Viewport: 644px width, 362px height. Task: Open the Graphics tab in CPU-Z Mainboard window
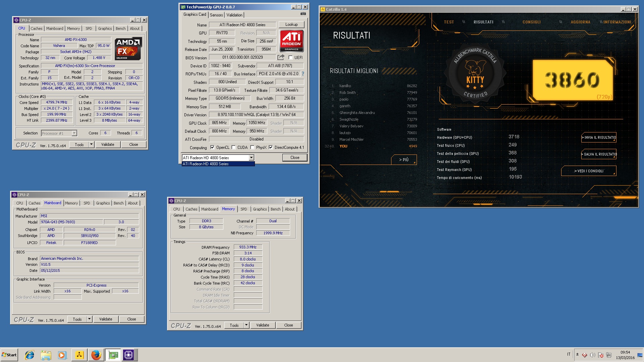[103, 203]
